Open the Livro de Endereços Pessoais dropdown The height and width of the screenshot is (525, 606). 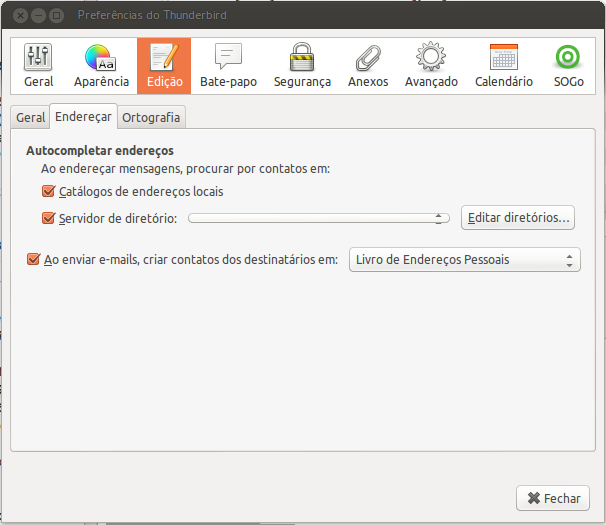[x=464, y=260]
